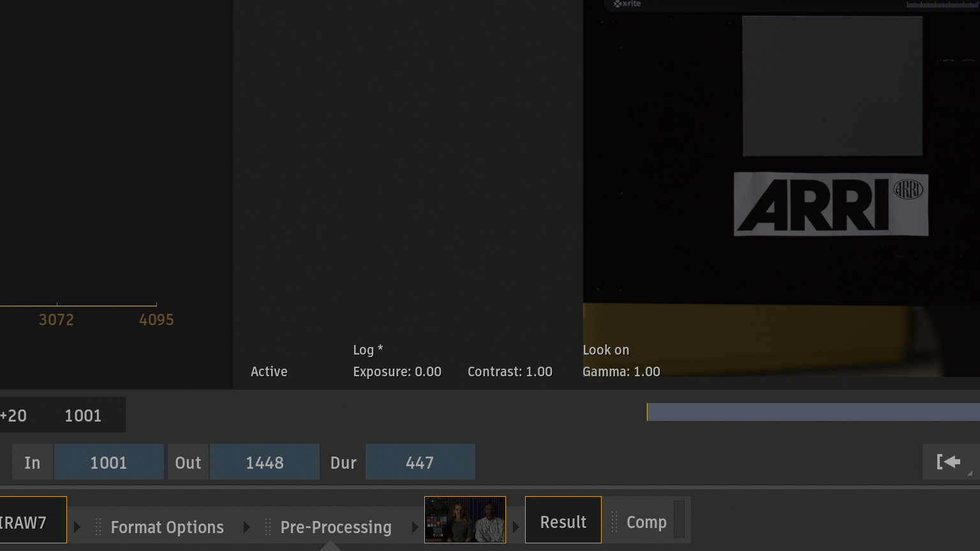
Task: Click the Log * label
Action: tap(368, 349)
